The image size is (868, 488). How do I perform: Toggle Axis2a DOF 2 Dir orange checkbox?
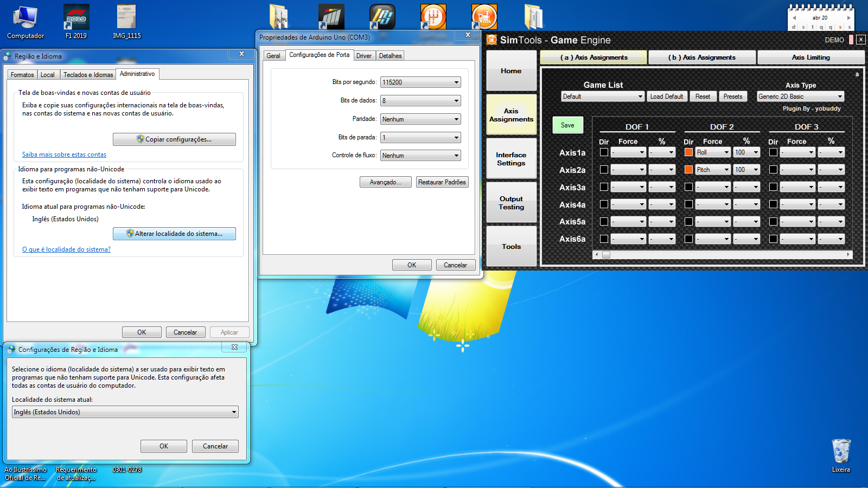pos(688,170)
